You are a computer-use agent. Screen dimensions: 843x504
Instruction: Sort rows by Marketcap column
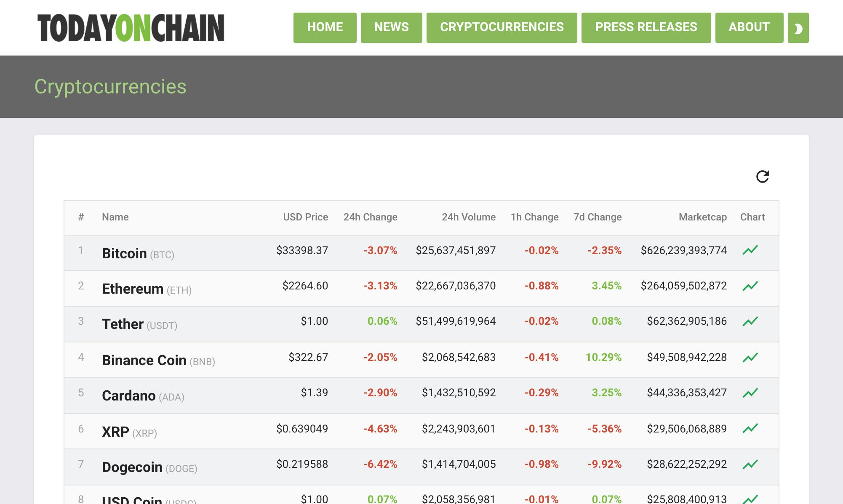coord(702,217)
